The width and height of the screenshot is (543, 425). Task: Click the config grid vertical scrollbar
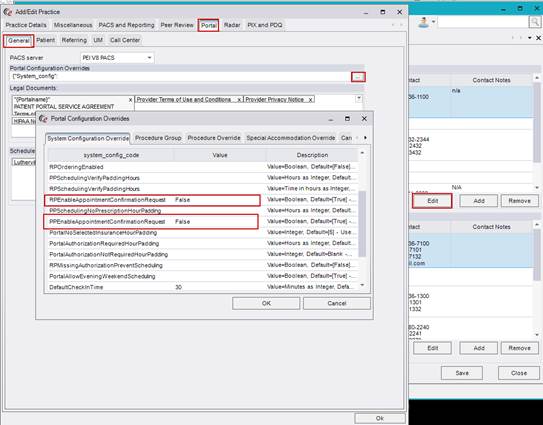[x=362, y=223]
